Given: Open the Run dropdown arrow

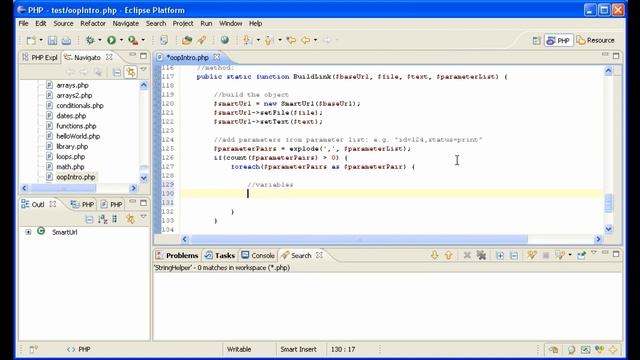Looking at the screenshot, I should coord(121,40).
